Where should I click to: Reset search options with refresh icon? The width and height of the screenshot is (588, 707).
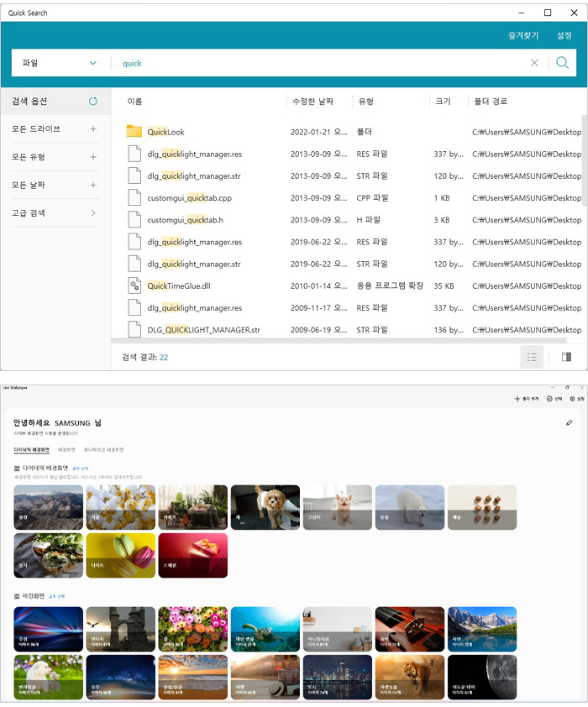(x=93, y=102)
